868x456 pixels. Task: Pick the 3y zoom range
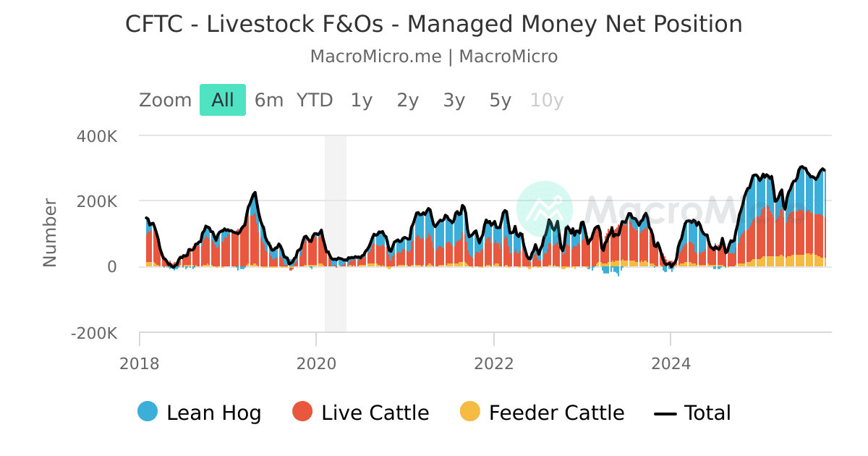(x=454, y=100)
